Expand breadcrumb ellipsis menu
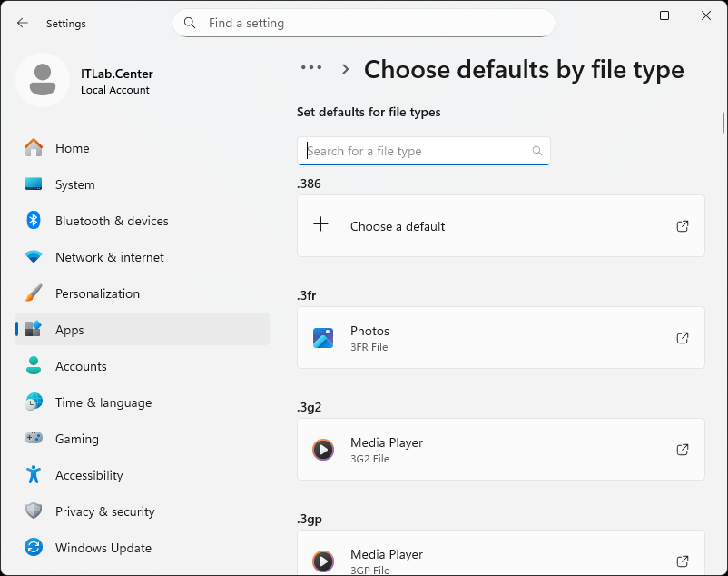 tap(311, 68)
